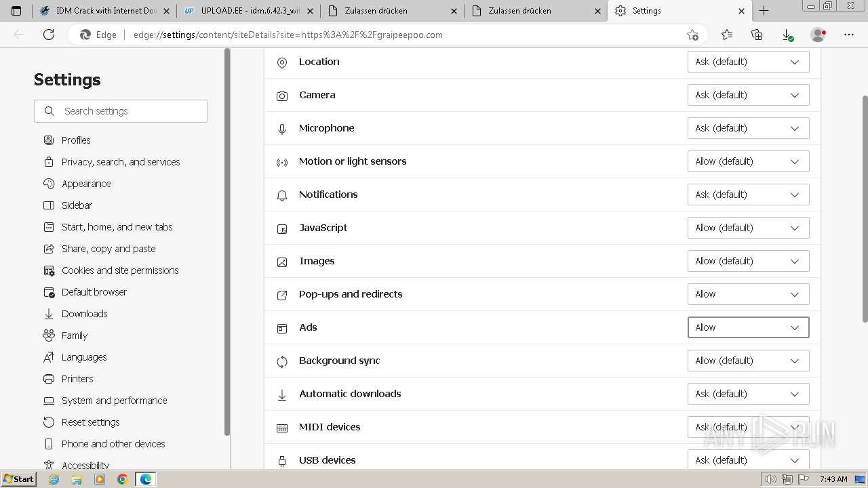Click the Background sync icon
The width and height of the screenshot is (868, 488).
(282, 361)
